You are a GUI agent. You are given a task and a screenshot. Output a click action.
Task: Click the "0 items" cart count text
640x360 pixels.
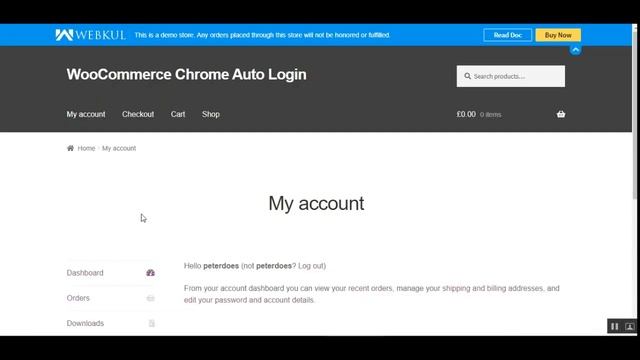pos(491,115)
